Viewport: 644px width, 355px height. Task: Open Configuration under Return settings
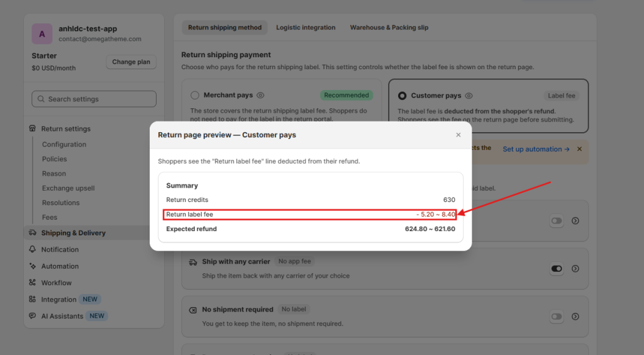click(x=64, y=144)
